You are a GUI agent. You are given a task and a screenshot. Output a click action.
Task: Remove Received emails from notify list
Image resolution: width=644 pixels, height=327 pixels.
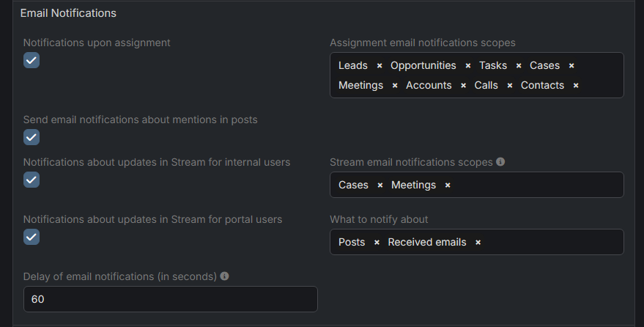tap(478, 243)
